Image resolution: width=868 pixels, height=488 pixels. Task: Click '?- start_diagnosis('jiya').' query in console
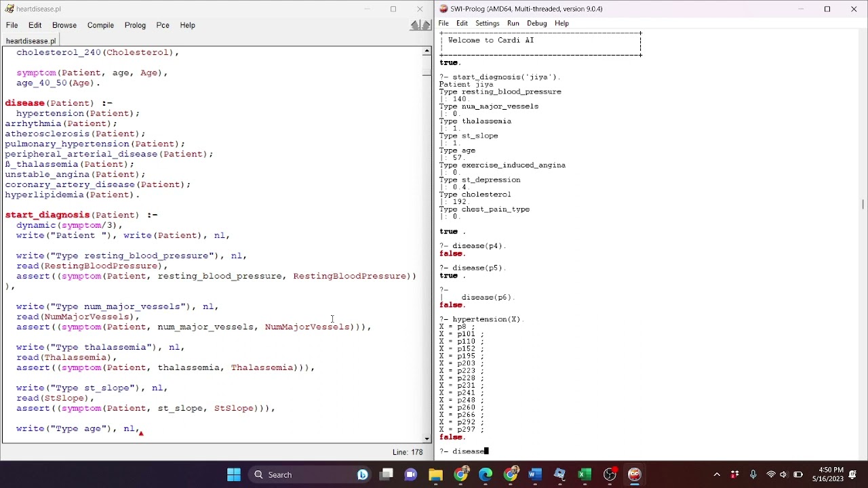(500, 77)
